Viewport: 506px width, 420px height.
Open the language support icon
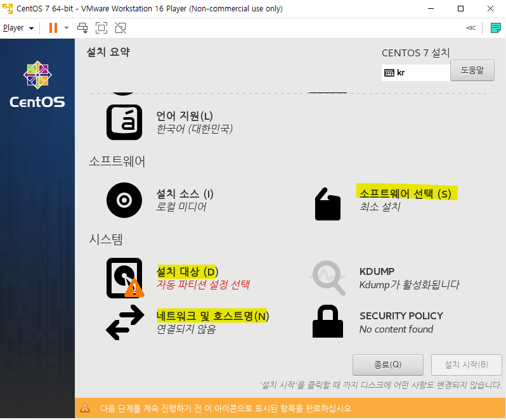point(124,122)
